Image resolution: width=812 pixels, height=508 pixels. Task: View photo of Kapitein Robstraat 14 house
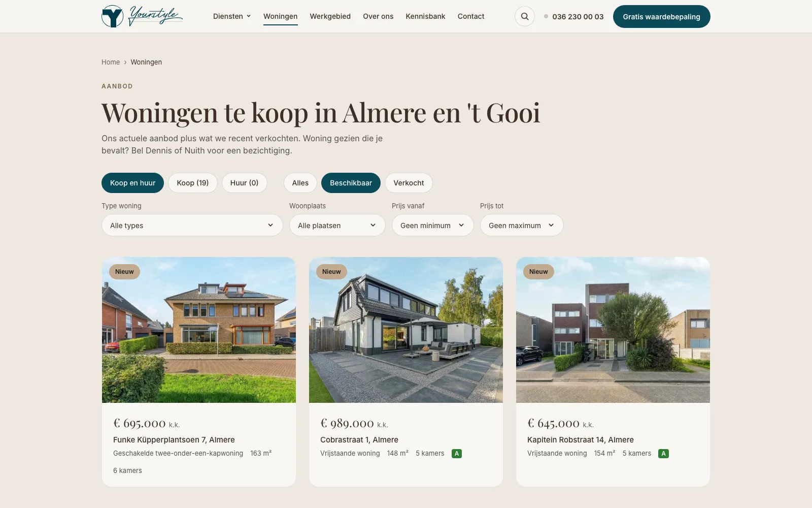(x=613, y=330)
